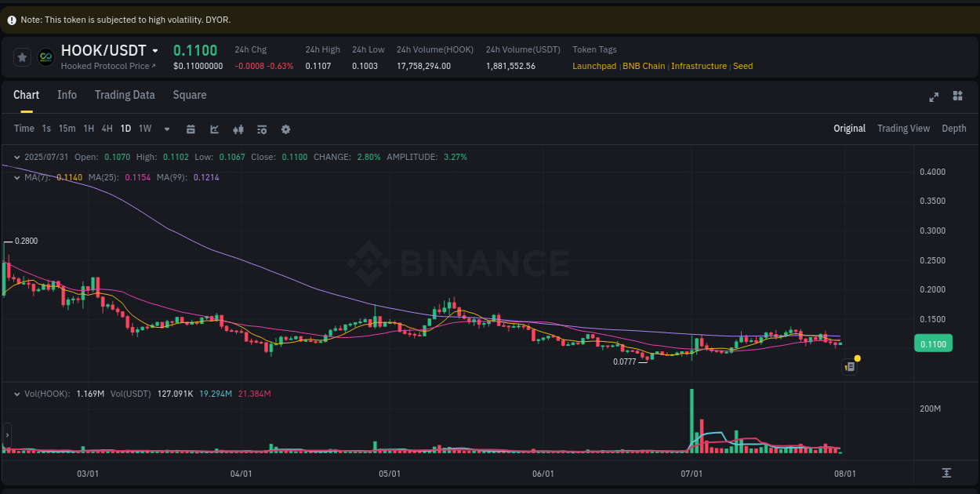Open the chart settings gear
The height and width of the screenshot is (494, 980).
click(x=285, y=128)
